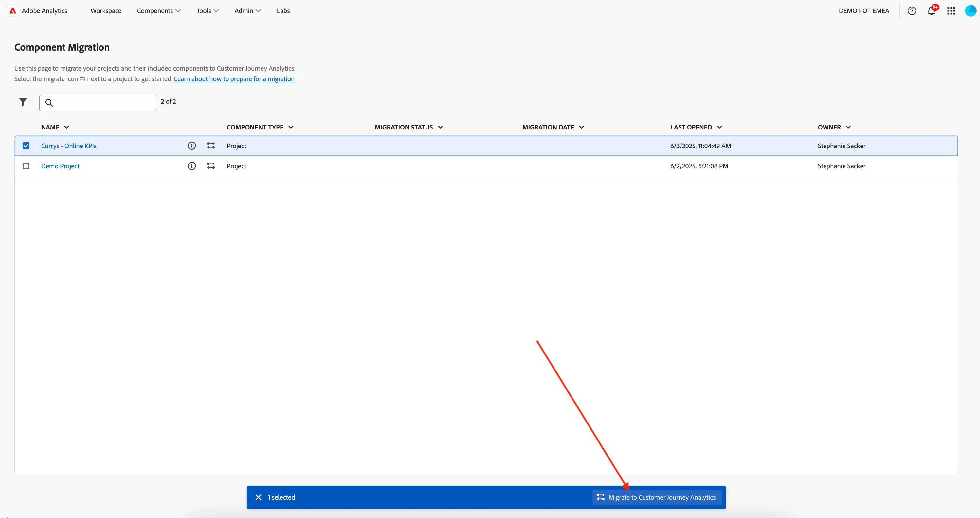Uncheck the Currys - Online KPIs checkbox

tap(26, 146)
